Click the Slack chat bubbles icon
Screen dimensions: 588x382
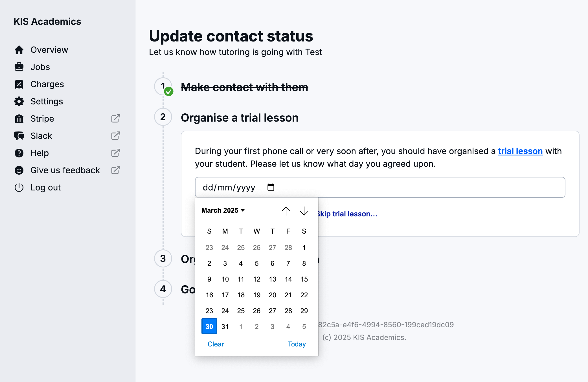19,136
